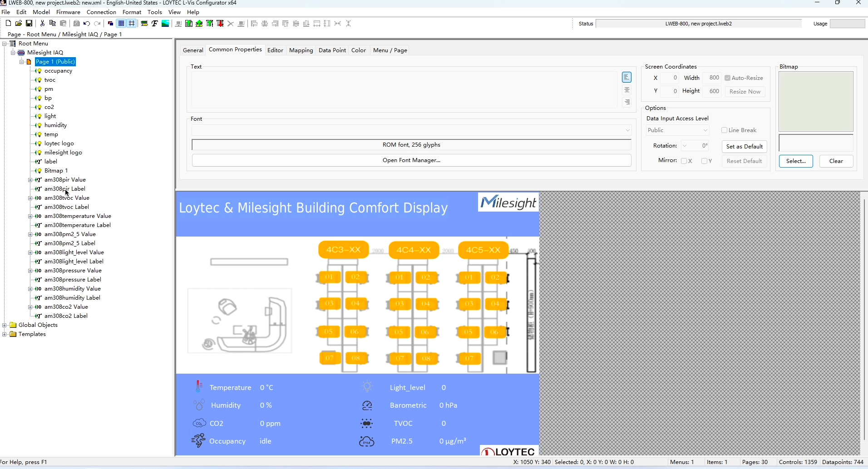Collapse the Root Menu tree node
This screenshot has height=469, width=868.
click(x=5, y=44)
